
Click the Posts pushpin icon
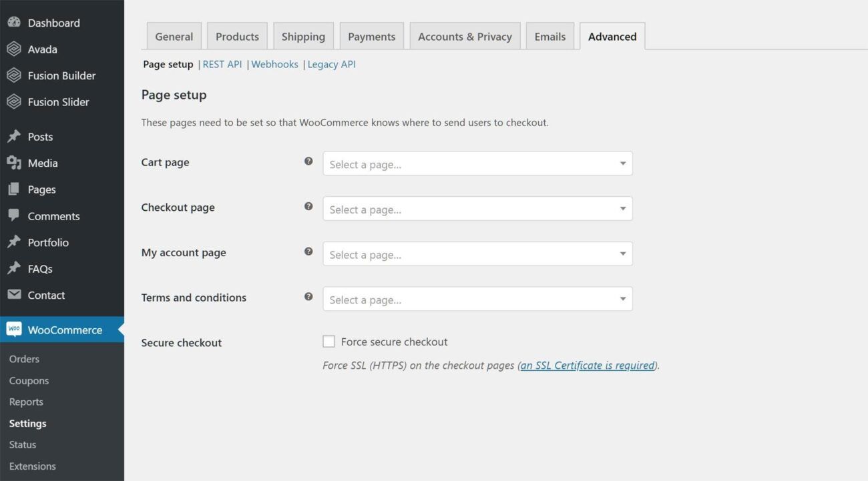coord(14,136)
